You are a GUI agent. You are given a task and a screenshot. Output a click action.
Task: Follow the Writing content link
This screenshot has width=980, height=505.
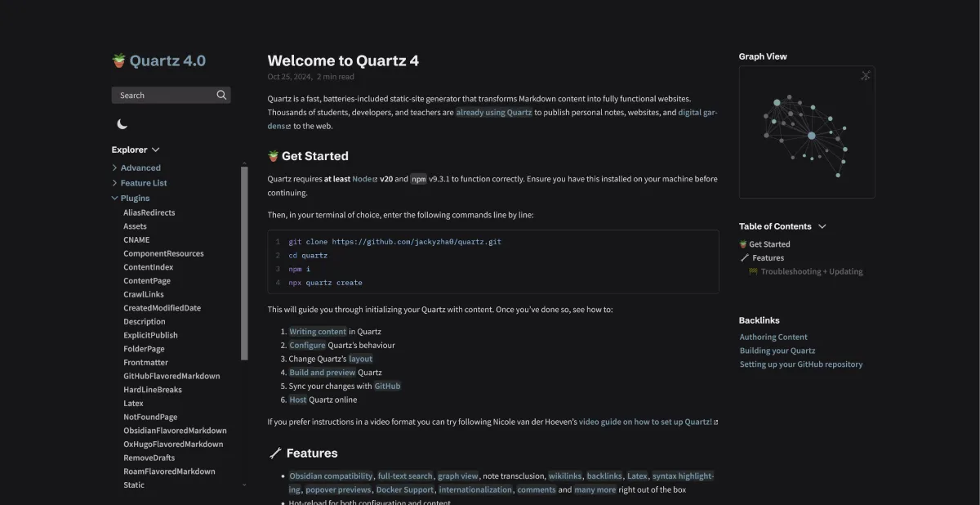318,332
